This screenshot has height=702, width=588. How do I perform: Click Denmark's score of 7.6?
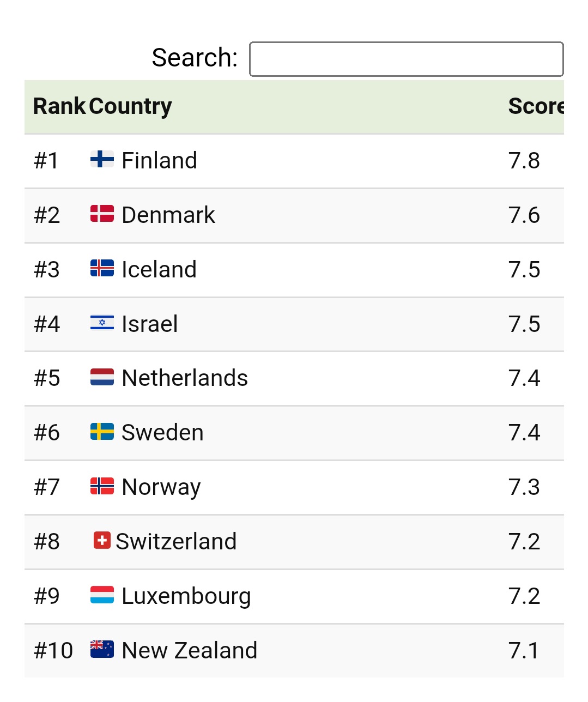coord(524,215)
